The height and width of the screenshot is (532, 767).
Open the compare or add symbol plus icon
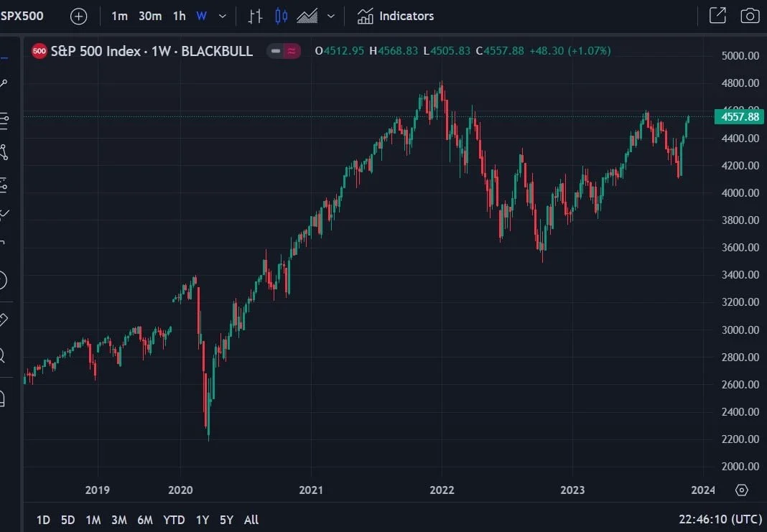(x=78, y=16)
